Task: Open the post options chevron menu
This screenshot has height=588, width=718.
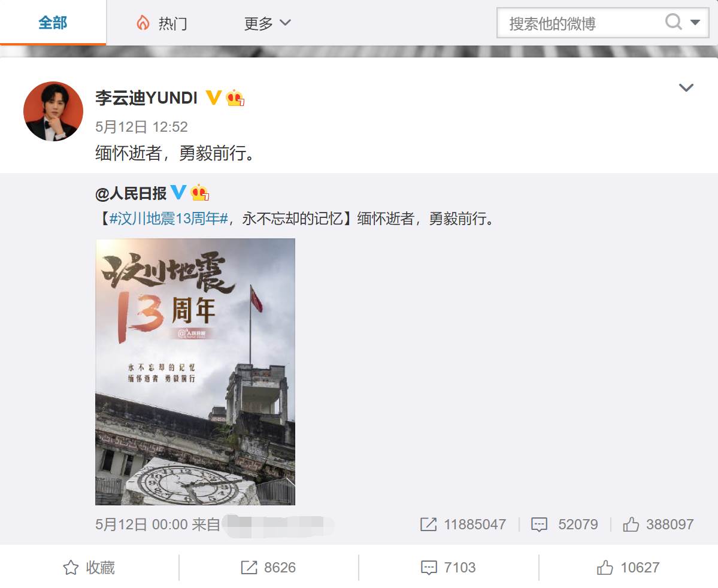Action: pos(686,87)
